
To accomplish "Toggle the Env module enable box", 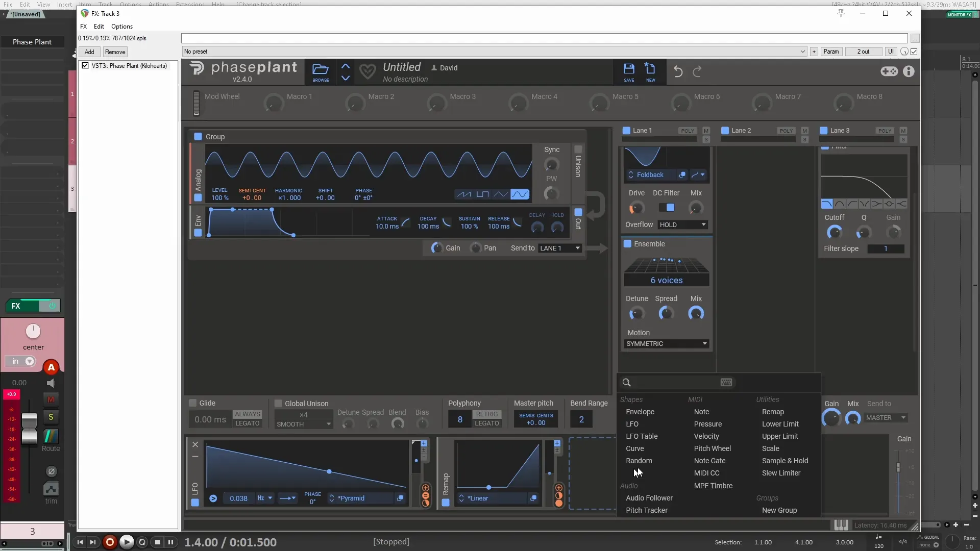I will (x=198, y=233).
